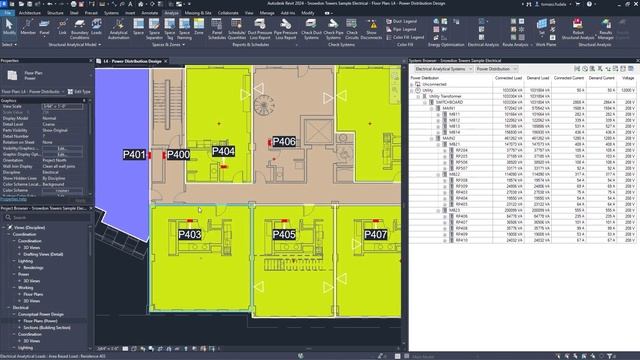Launch Robot Structural Analysis
This screenshot has width=640, height=360.
pos(578,29)
